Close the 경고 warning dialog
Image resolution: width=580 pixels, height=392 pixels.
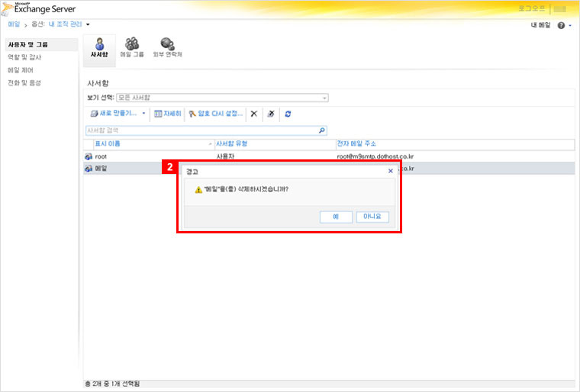pyautogui.click(x=391, y=172)
